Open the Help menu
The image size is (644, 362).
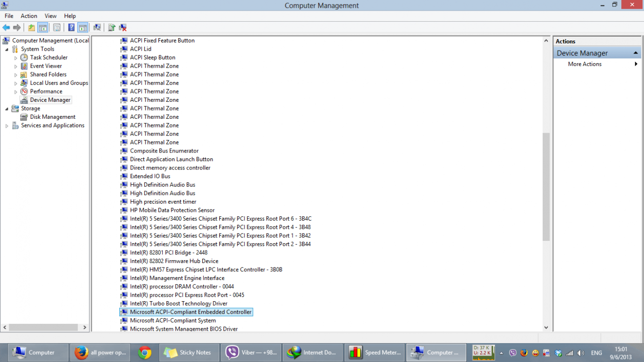[70, 16]
